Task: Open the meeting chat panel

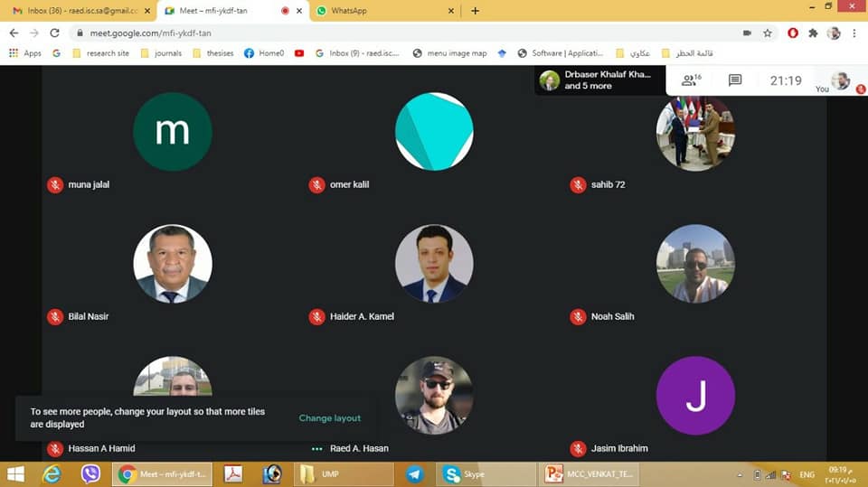Action: (x=735, y=80)
